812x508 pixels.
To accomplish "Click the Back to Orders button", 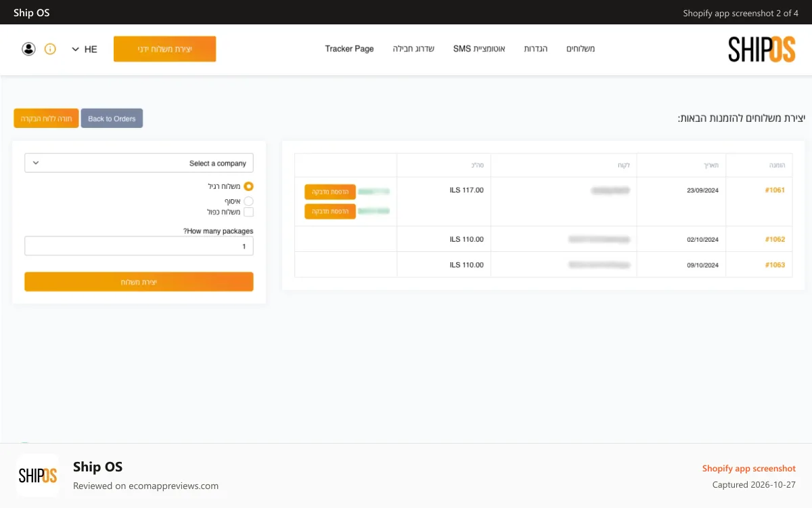I will 112,119.
